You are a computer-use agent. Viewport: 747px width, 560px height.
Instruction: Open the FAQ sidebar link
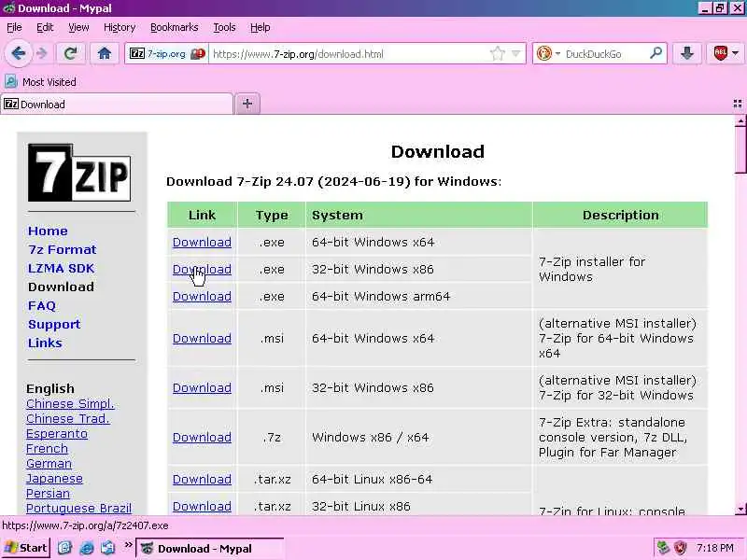(42, 306)
